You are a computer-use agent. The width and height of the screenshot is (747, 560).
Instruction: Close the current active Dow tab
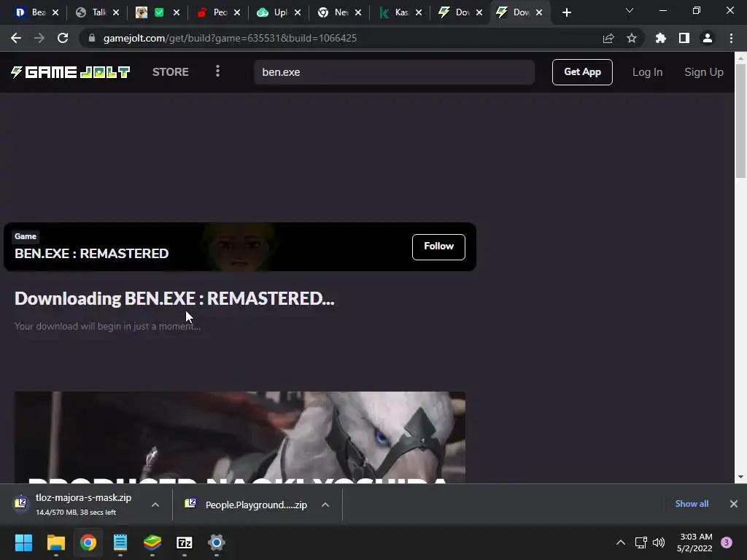click(539, 13)
